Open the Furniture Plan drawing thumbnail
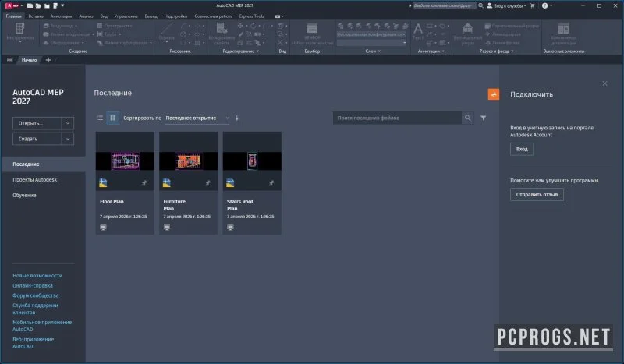624x364 pixels. pos(189,161)
